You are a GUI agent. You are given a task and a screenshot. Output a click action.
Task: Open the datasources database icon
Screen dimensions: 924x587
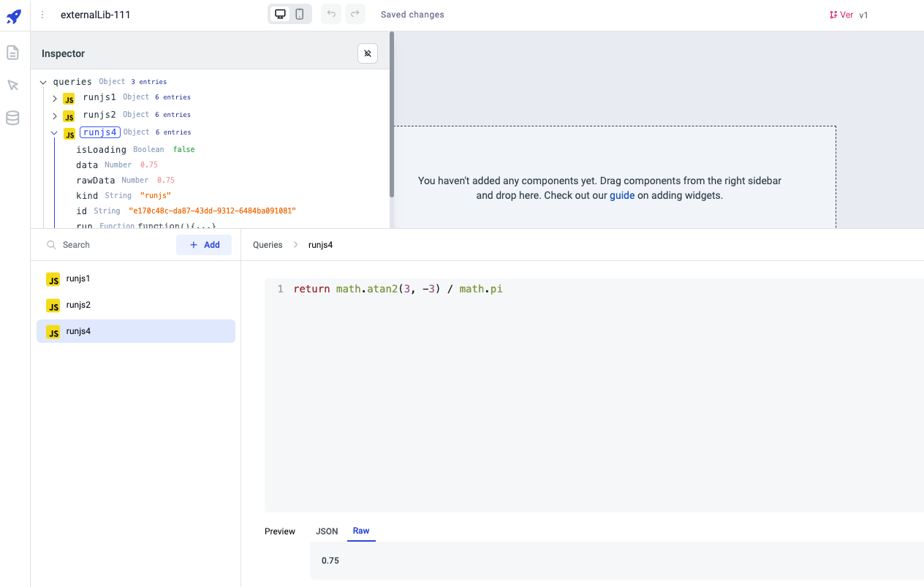coord(12,118)
